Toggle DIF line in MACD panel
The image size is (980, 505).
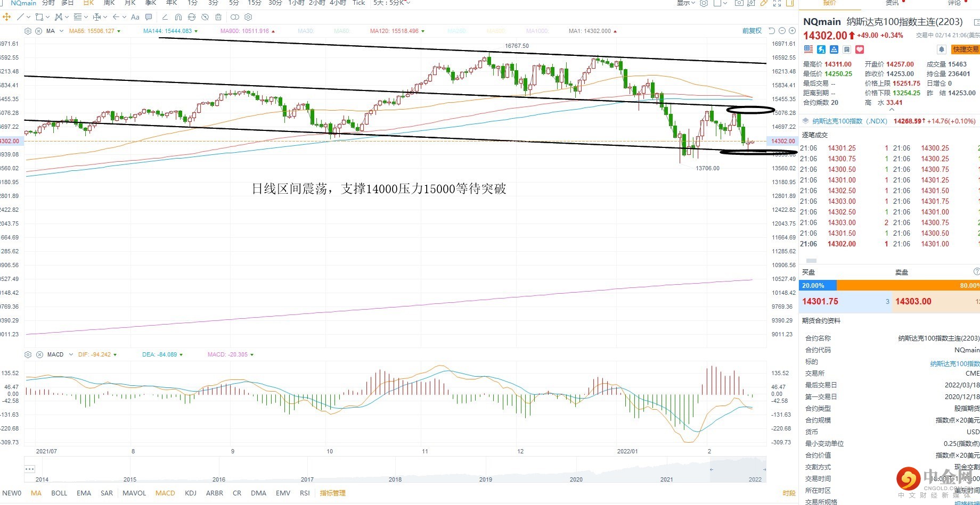coord(97,354)
